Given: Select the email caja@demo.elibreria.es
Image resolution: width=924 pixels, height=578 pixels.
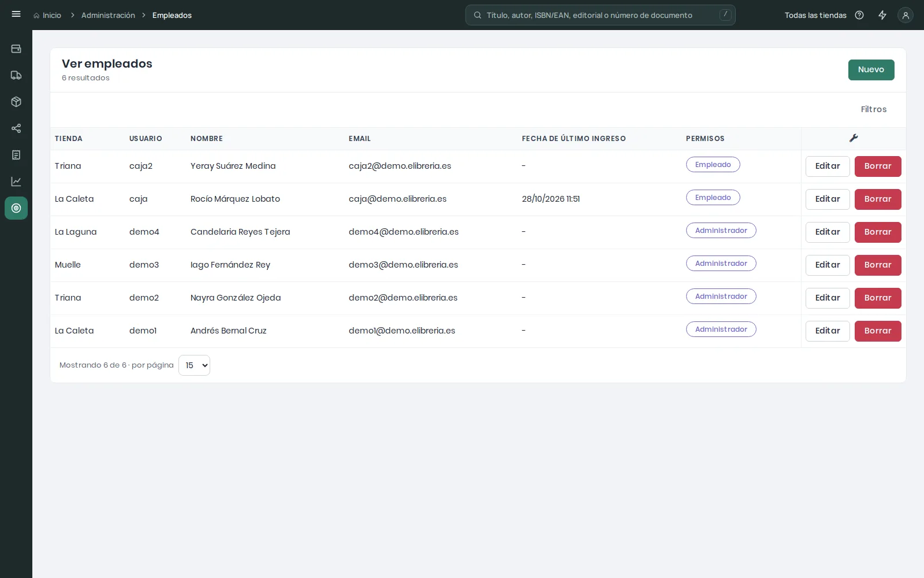Looking at the screenshot, I should [x=398, y=199].
